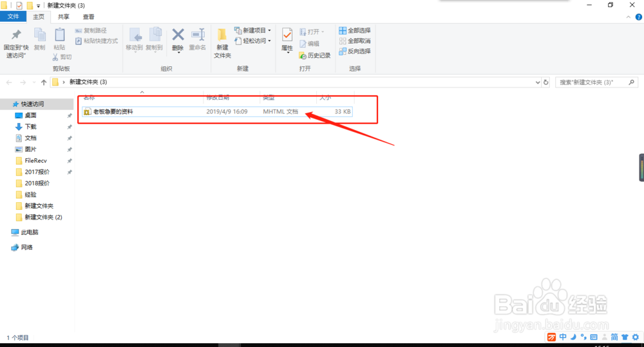Click the IME soft keyboard icon
This screenshot has height=347, width=644.
click(x=594, y=337)
